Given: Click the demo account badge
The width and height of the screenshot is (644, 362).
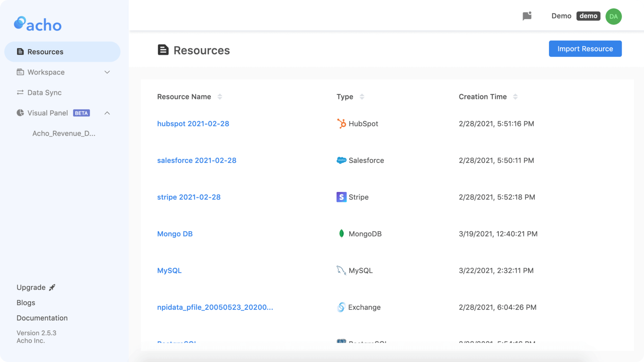Looking at the screenshot, I should point(588,16).
